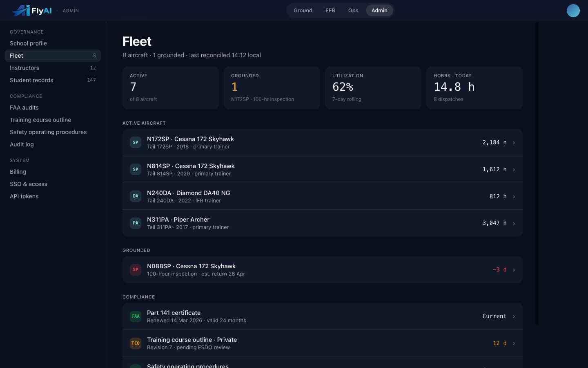The image size is (588, 368).
Task: Click the Hobbs Today card
Action: 474,88
